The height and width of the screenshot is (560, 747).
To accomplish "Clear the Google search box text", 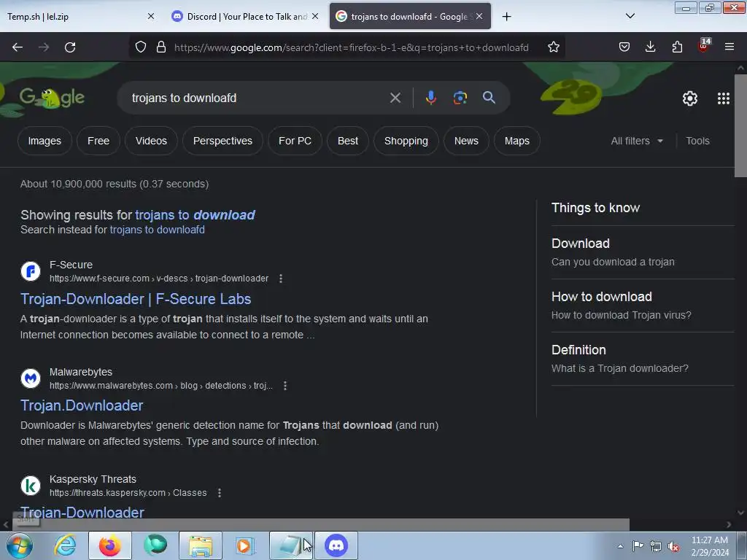I will (395, 98).
